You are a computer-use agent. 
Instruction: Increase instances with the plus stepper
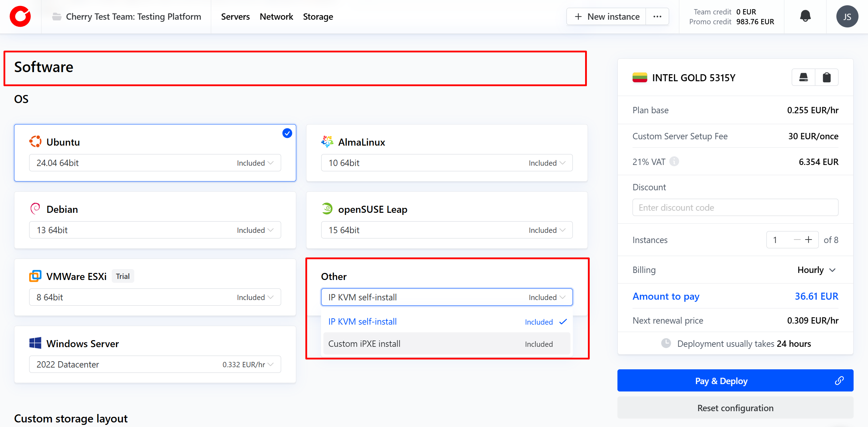click(x=809, y=240)
